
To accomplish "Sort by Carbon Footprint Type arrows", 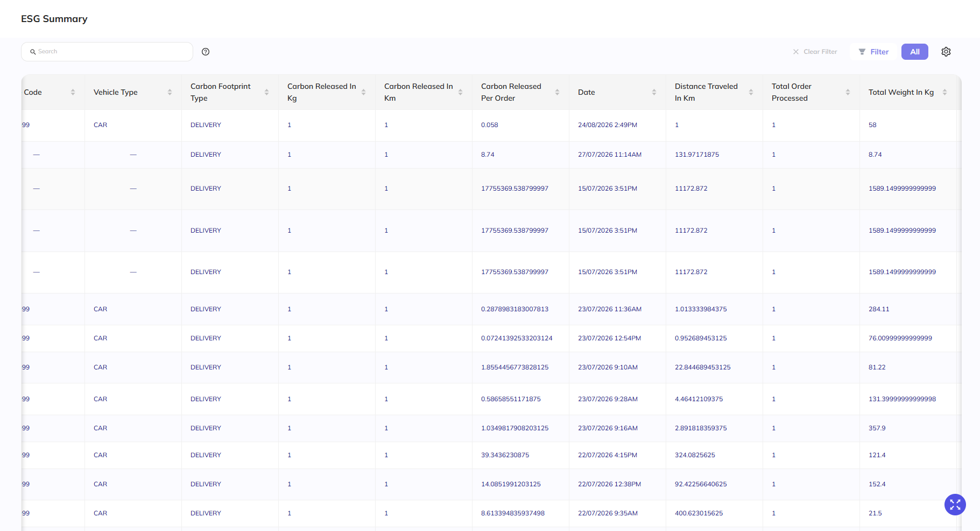I will click(266, 92).
